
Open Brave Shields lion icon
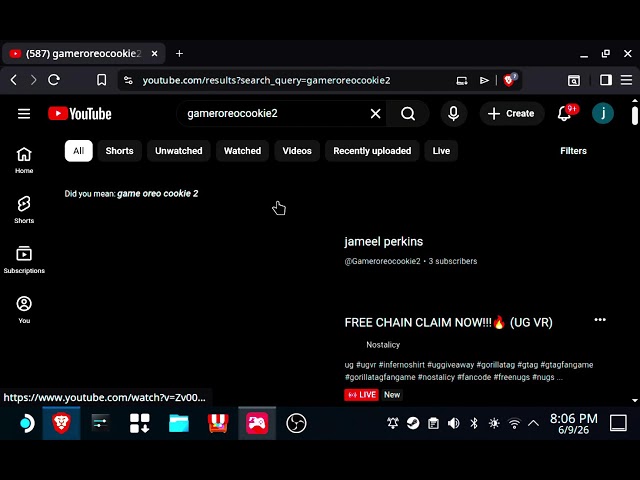pos(509,80)
